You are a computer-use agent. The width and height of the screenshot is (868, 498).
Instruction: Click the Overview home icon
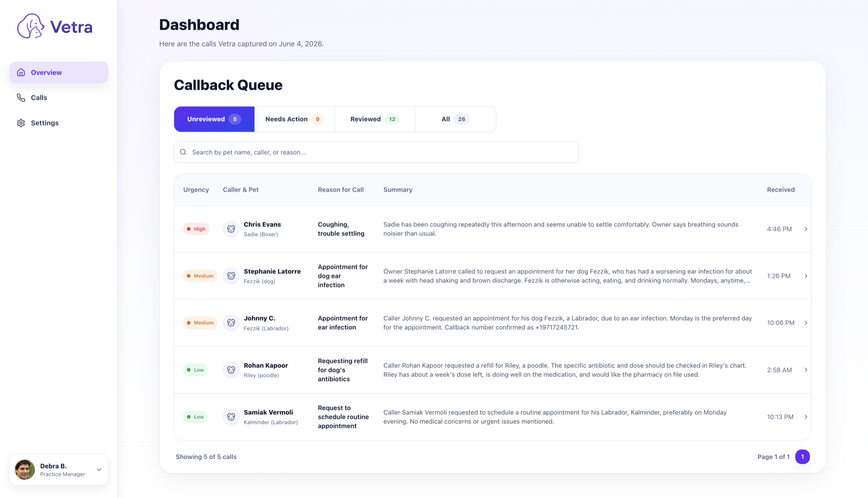coord(21,72)
